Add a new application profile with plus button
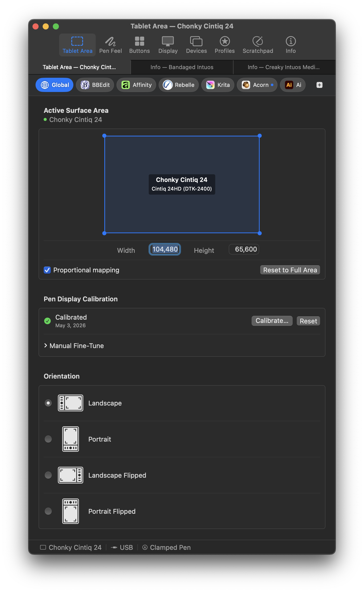This screenshot has width=364, height=592. pyautogui.click(x=320, y=85)
